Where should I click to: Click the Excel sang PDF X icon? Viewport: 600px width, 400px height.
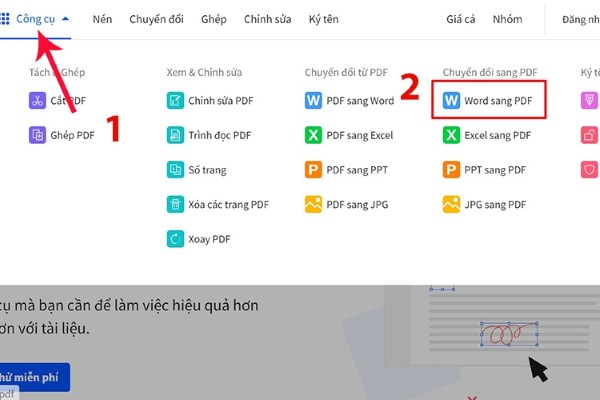click(451, 135)
